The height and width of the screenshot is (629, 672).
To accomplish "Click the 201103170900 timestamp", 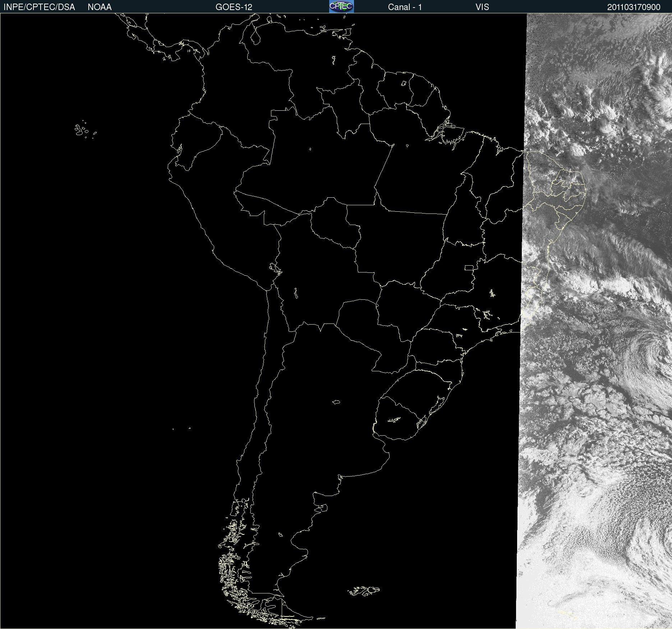I will [x=634, y=7].
